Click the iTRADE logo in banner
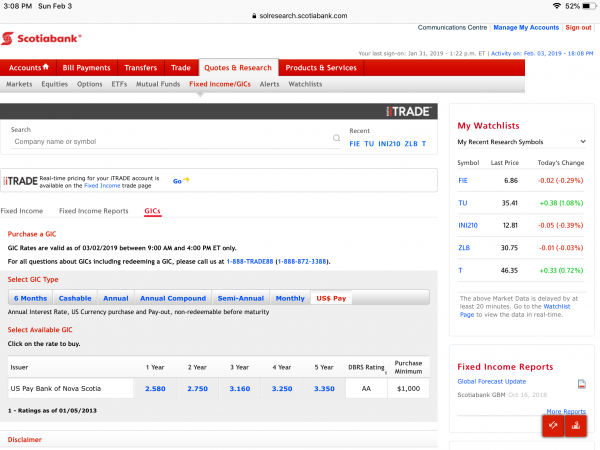This screenshot has height=450, width=600. tap(413, 110)
